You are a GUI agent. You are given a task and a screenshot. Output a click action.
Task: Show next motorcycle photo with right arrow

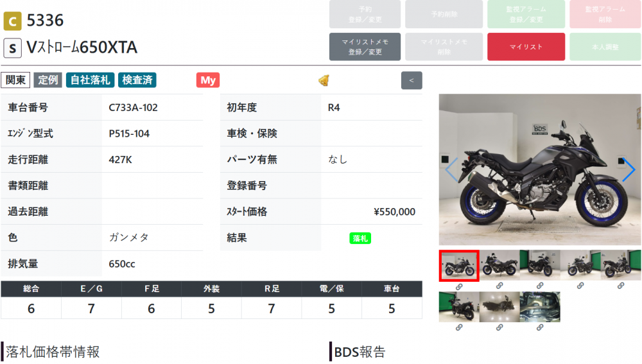pos(628,169)
